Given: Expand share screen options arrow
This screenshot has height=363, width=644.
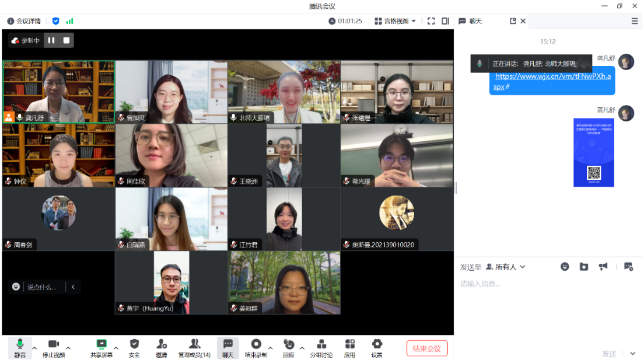Looking at the screenshot, I should coord(116,348).
